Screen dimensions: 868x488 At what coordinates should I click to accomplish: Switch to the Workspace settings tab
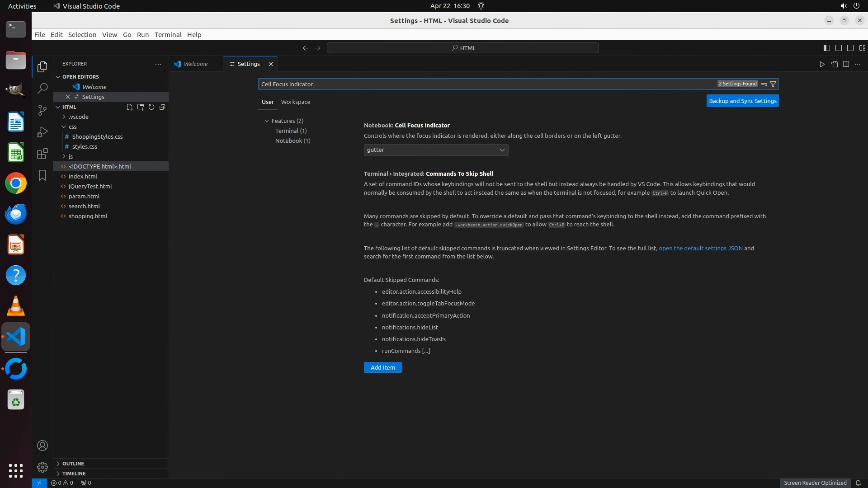295,102
